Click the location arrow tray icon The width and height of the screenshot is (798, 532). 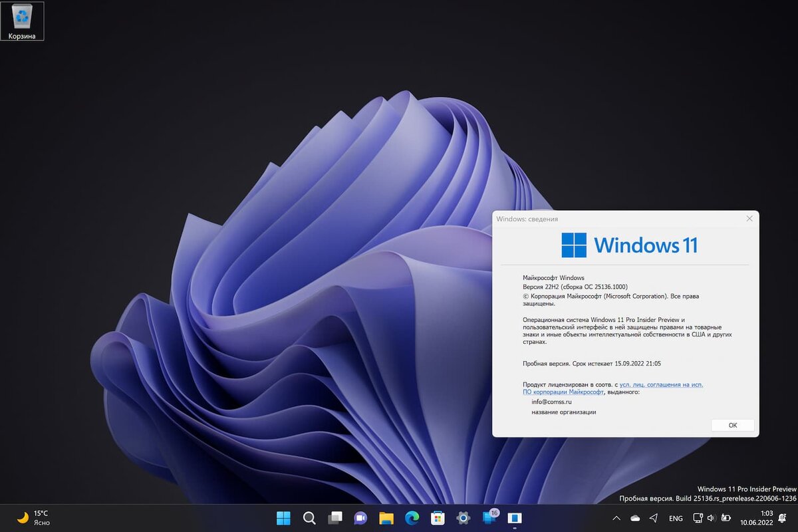654,518
